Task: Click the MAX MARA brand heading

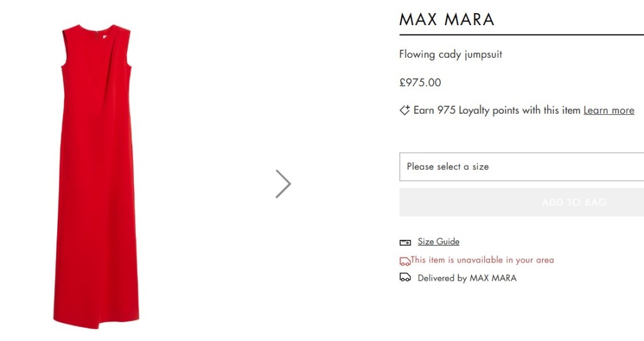Action: pos(447,19)
